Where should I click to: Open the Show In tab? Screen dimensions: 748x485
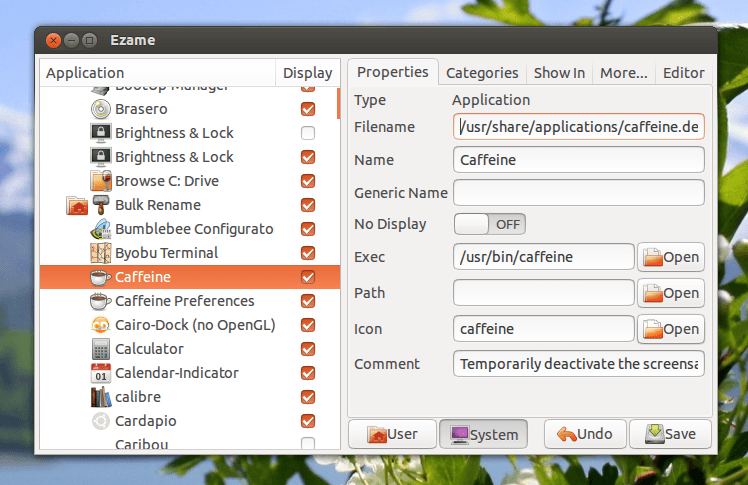559,73
